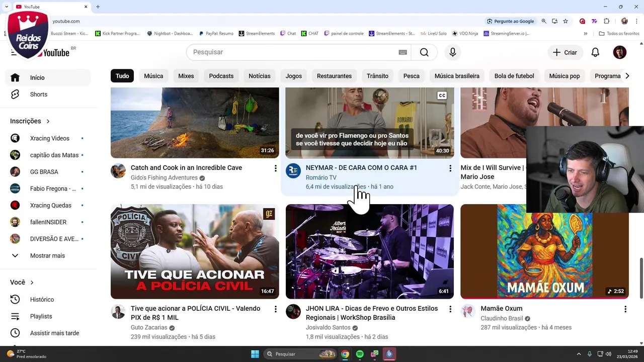Open Chrome extensions puzzle icon
The width and height of the screenshot is (644, 362).
click(x=606, y=21)
